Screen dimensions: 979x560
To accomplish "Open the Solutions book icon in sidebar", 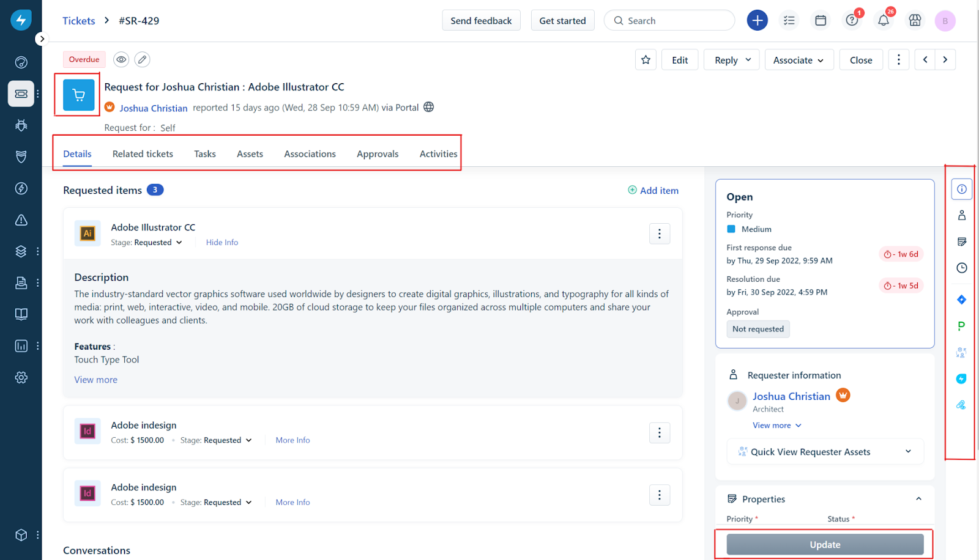I will click(21, 314).
